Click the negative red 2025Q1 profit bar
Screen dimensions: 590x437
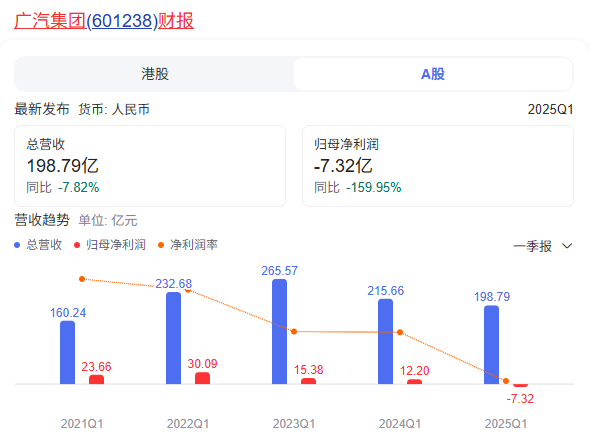520,385
